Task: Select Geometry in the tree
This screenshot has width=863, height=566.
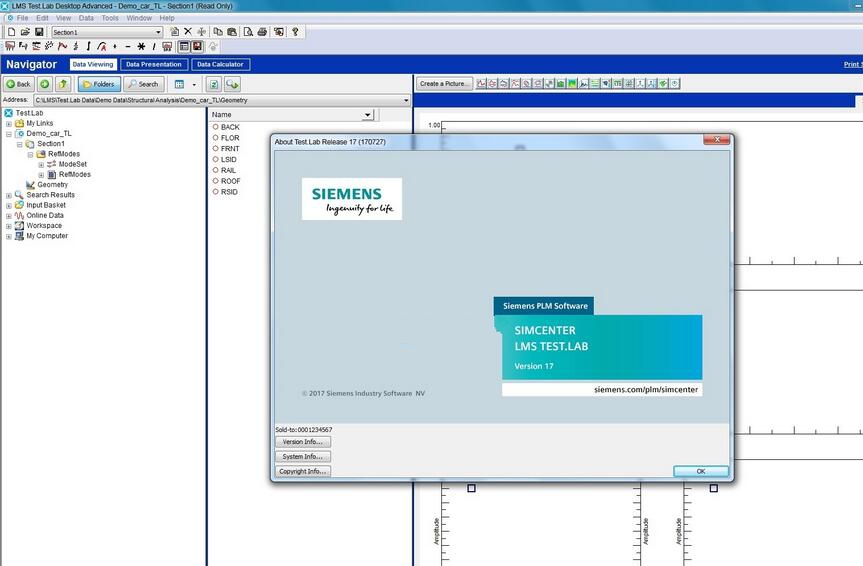Action: click(52, 185)
